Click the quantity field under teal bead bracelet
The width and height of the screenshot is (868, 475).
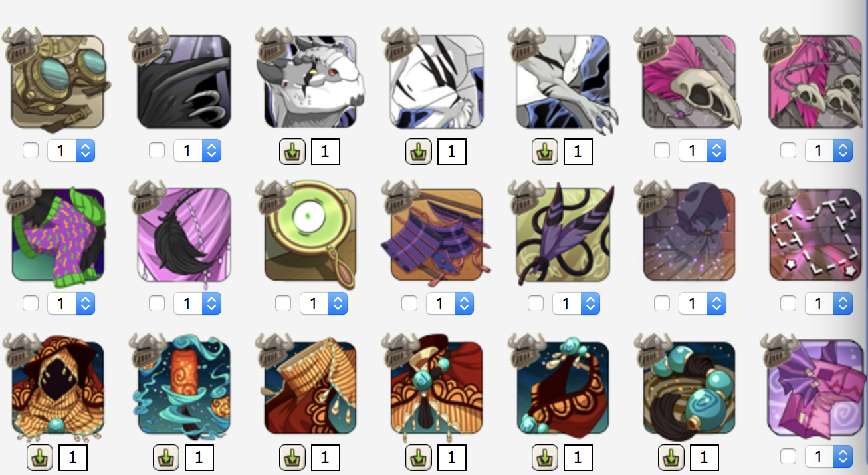[x=705, y=458]
